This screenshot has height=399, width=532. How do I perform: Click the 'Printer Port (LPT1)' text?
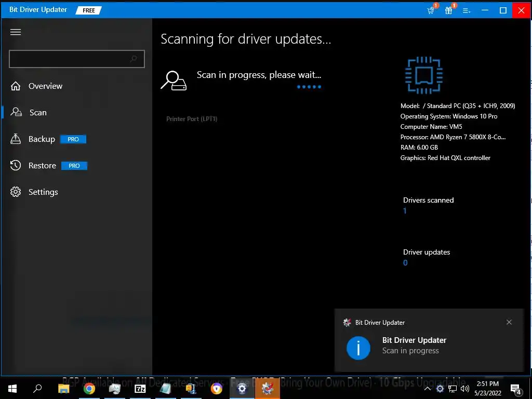click(x=192, y=119)
